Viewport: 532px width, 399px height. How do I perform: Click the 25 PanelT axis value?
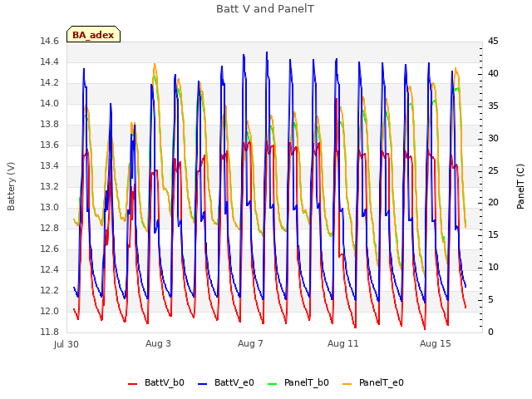pos(493,170)
